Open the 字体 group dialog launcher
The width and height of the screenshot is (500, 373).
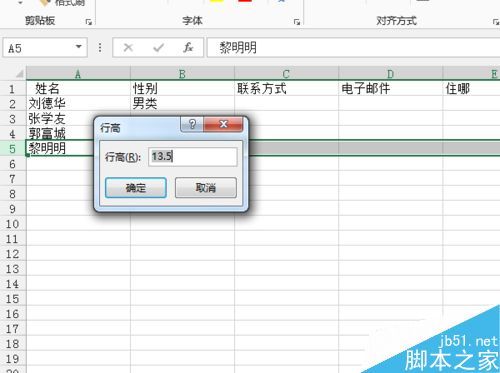pyautogui.click(x=297, y=22)
